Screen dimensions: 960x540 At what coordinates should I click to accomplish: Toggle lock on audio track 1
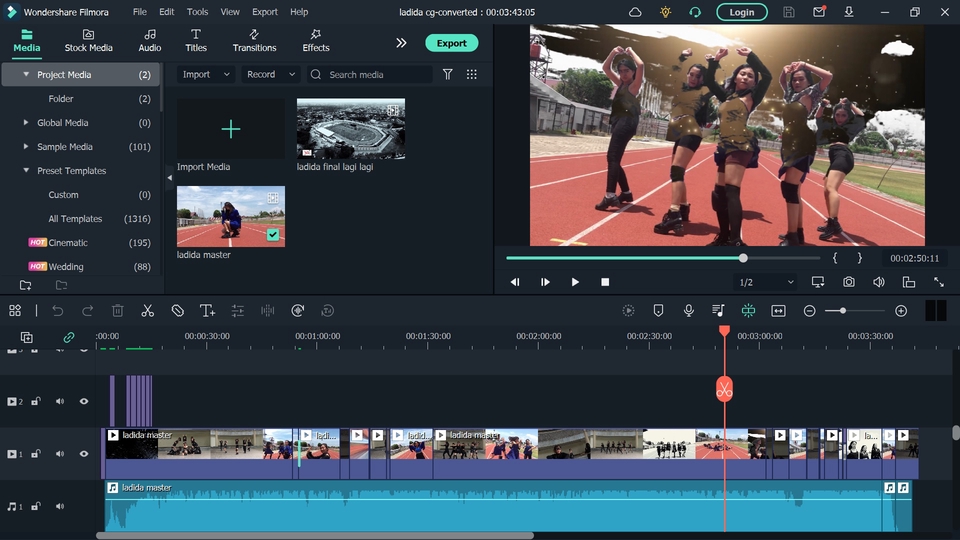click(36, 506)
